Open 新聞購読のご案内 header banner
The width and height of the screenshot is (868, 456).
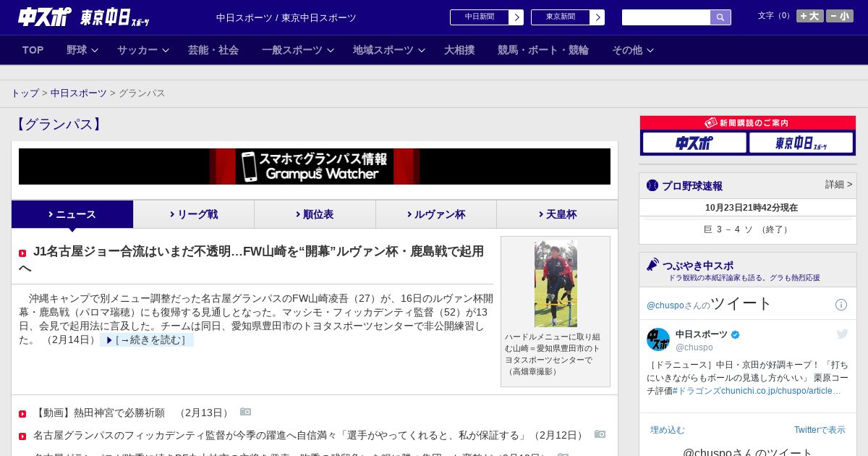pyautogui.click(x=748, y=123)
